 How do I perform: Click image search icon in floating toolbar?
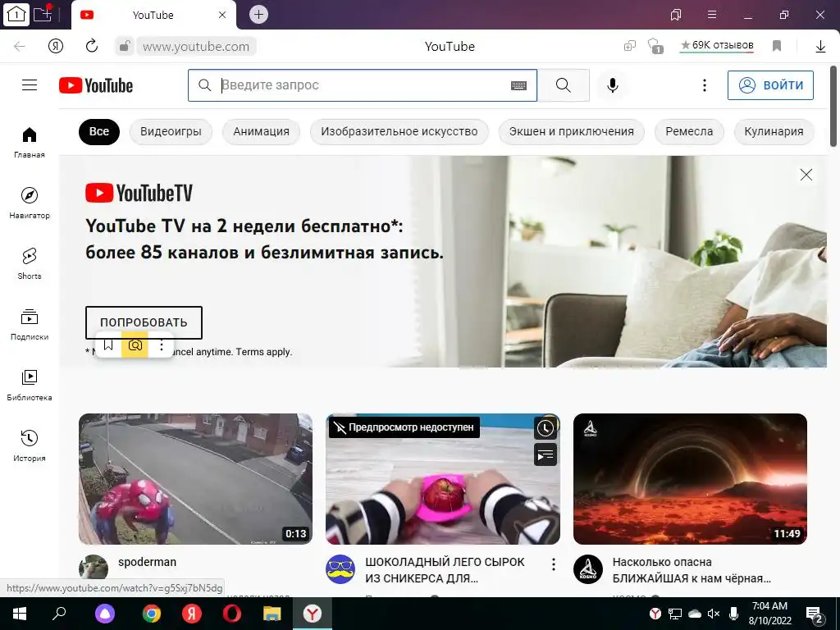(x=135, y=345)
